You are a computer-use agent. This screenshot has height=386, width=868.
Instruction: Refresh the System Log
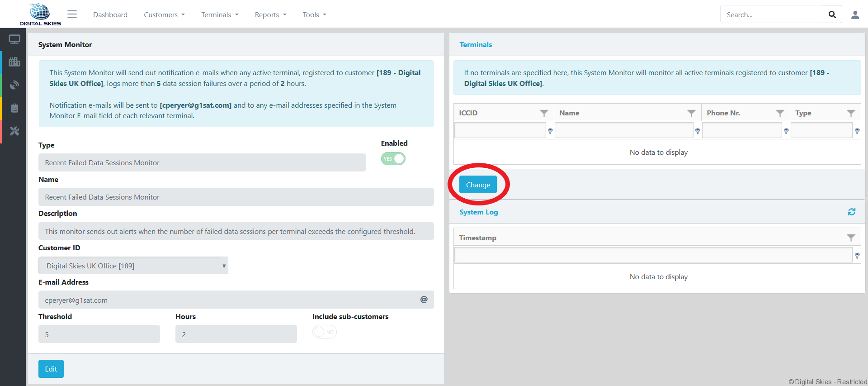(851, 212)
